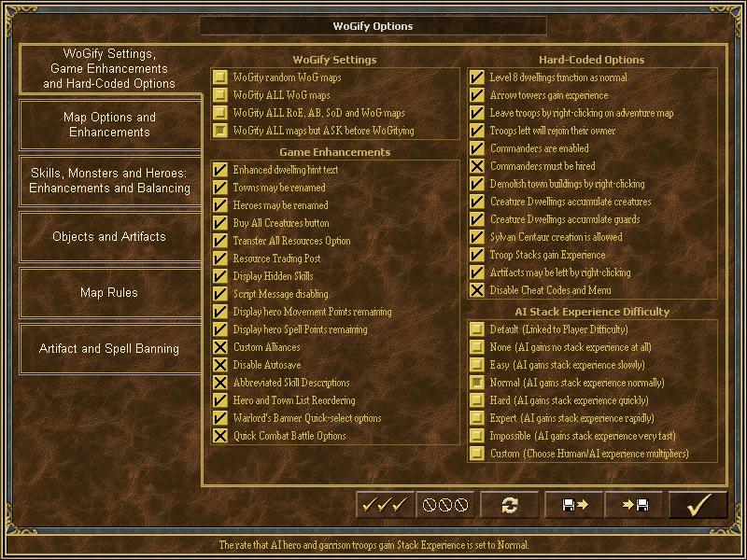Confirm options with the large checkmark button
The width and height of the screenshot is (747, 560).
pos(698,505)
